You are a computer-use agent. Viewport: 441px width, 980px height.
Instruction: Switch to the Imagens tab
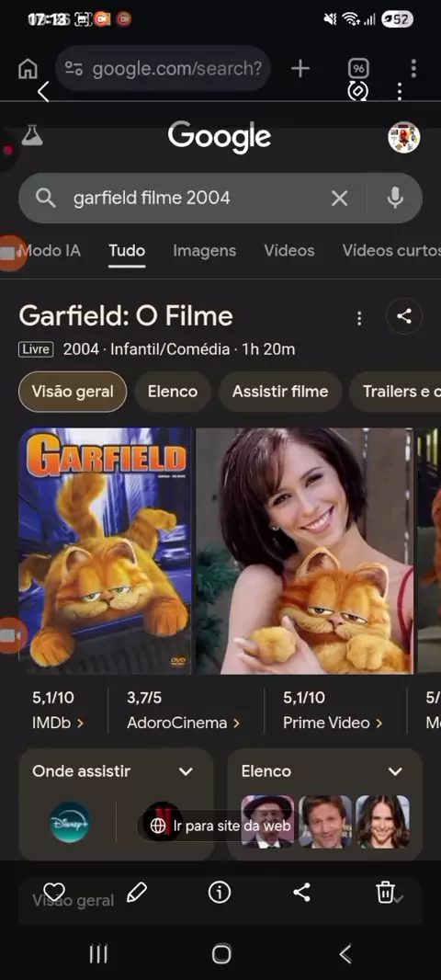(x=204, y=251)
